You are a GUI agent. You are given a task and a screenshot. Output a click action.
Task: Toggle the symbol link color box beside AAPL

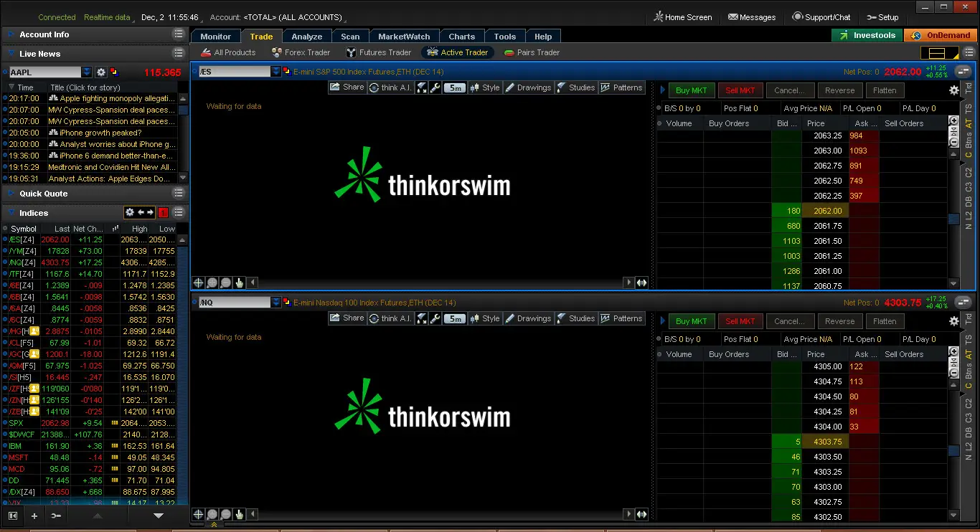pos(113,72)
